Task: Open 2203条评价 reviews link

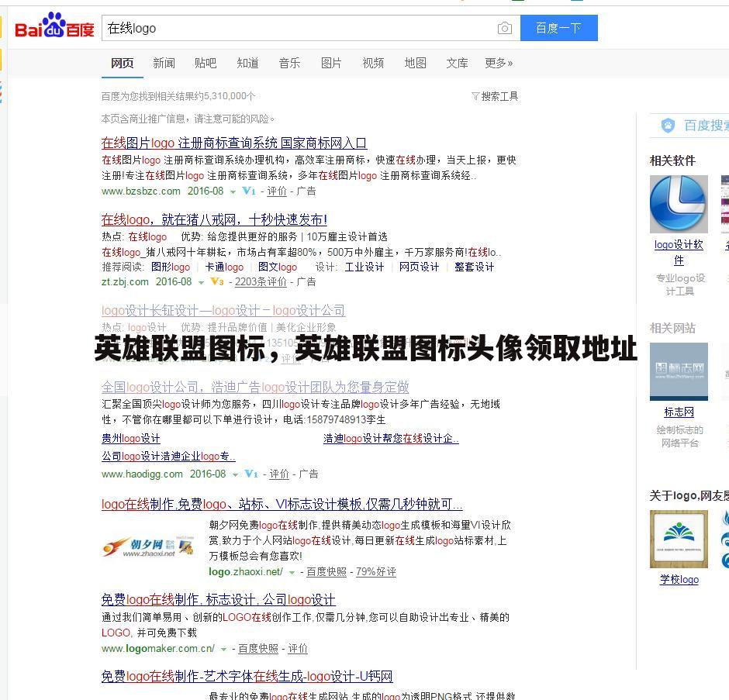Action: pyautogui.click(x=261, y=281)
